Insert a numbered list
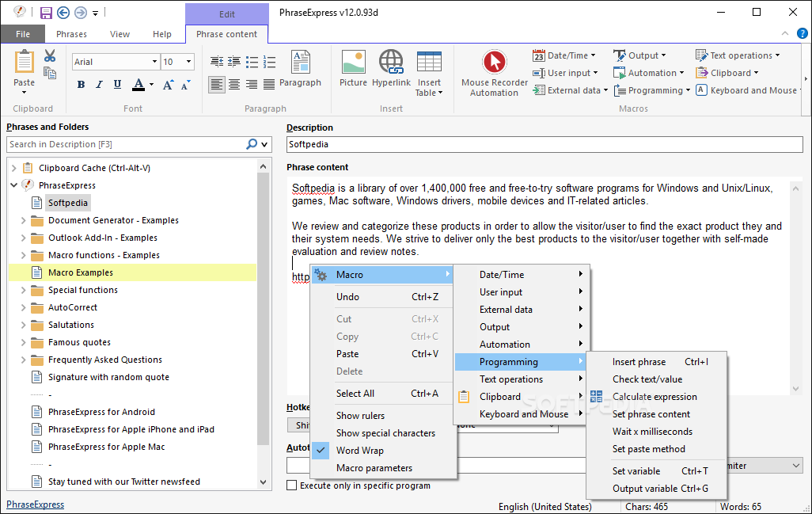The height and width of the screenshot is (514, 812). [269, 63]
